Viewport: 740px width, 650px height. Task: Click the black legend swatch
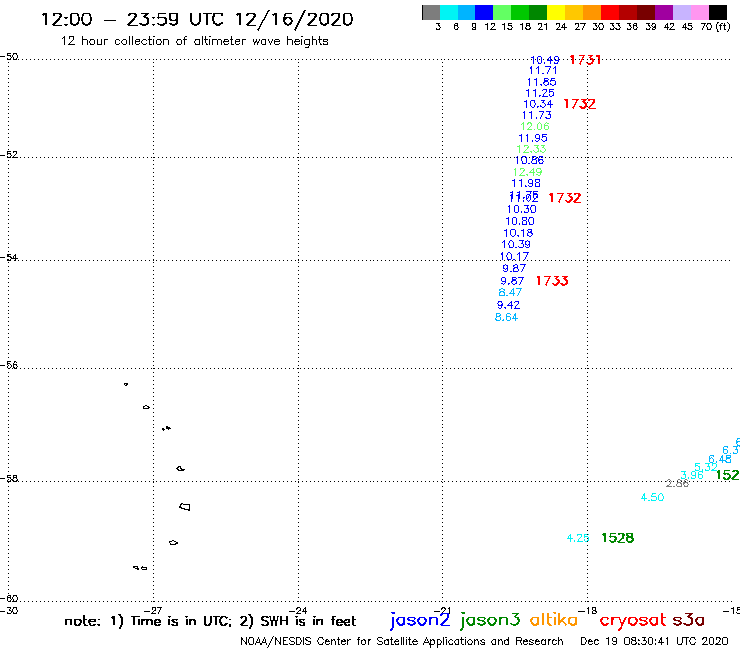click(718, 12)
